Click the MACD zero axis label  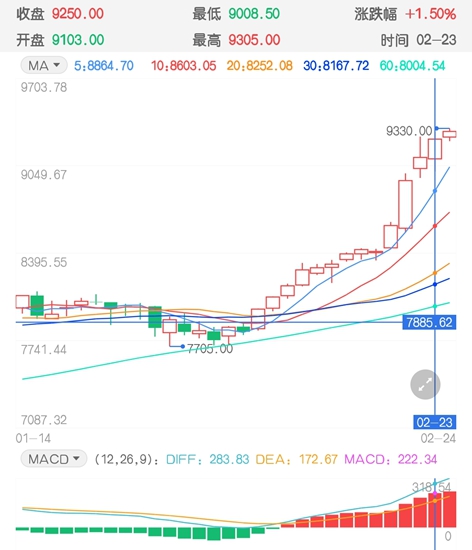coord(448,536)
